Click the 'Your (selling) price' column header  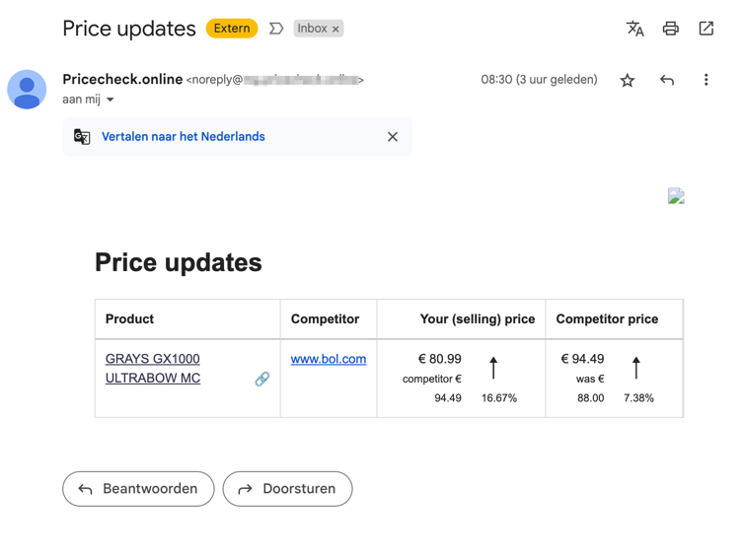[x=478, y=318]
